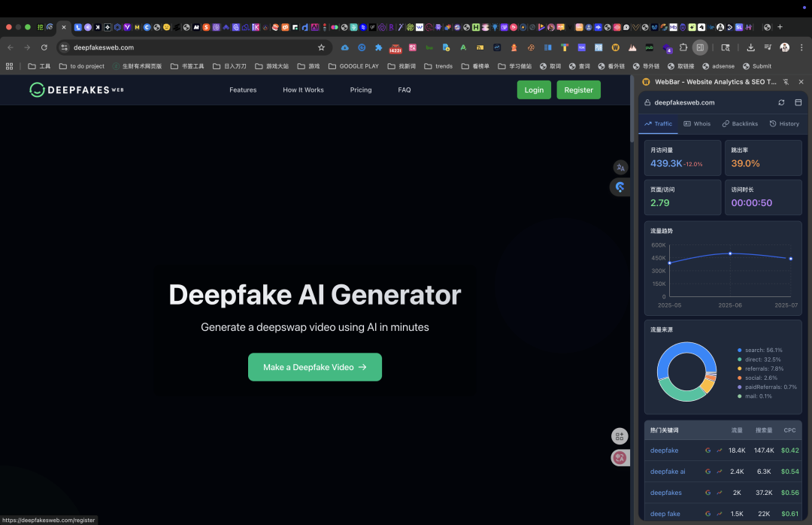Image resolution: width=812 pixels, height=525 pixels.
Task: Click the red 14221 extension icon
Action: [x=395, y=48]
